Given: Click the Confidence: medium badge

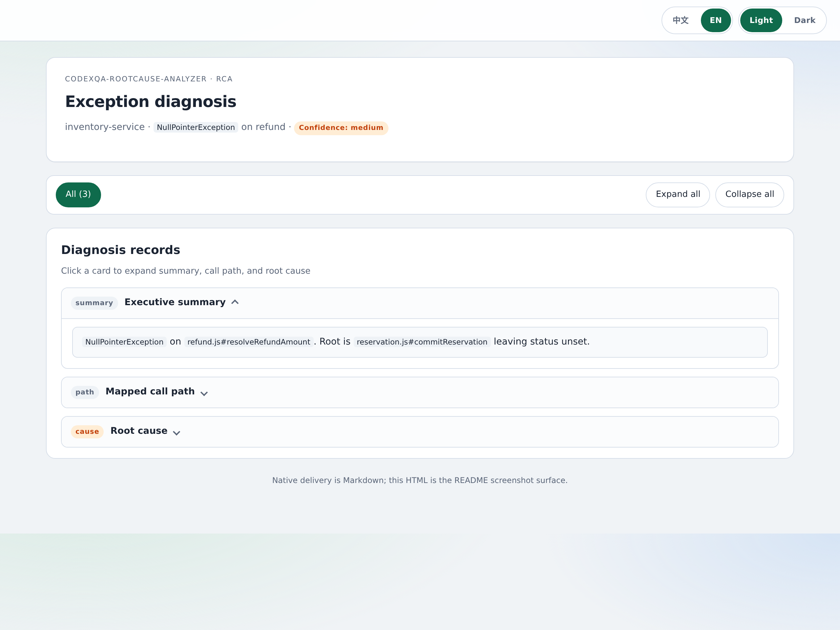Looking at the screenshot, I should click(x=341, y=128).
